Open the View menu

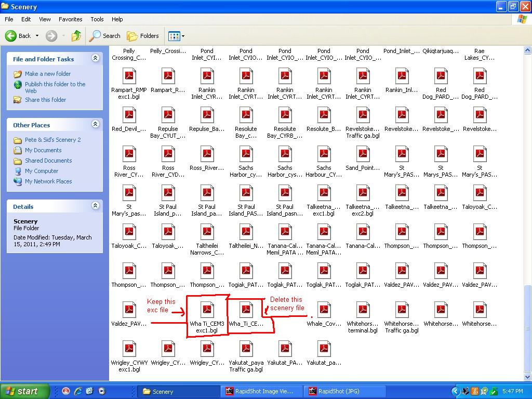click(x=45, y=19)
